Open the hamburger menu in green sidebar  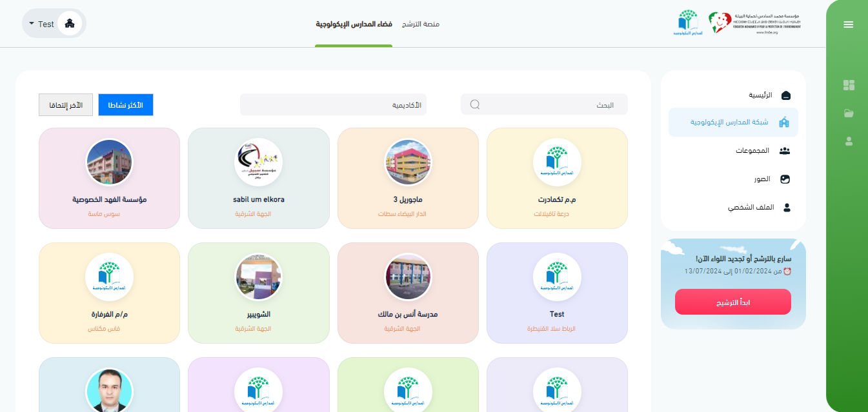point(848,25)
